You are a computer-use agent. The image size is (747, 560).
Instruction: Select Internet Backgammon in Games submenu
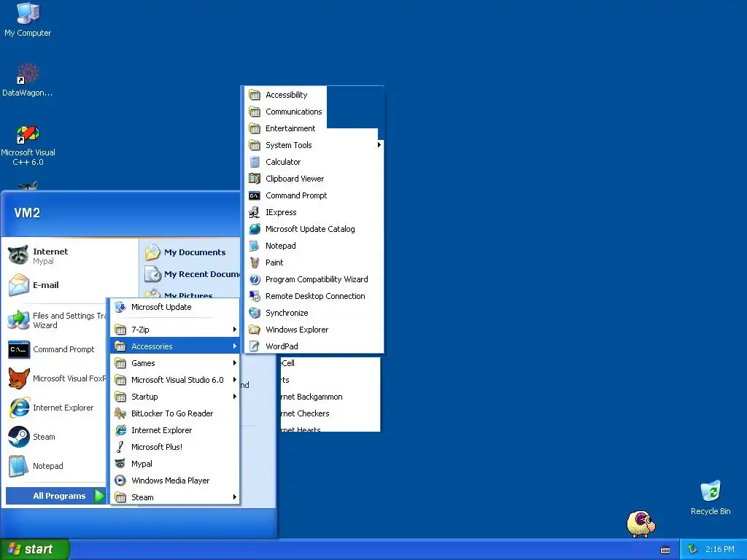pos(330,397)
